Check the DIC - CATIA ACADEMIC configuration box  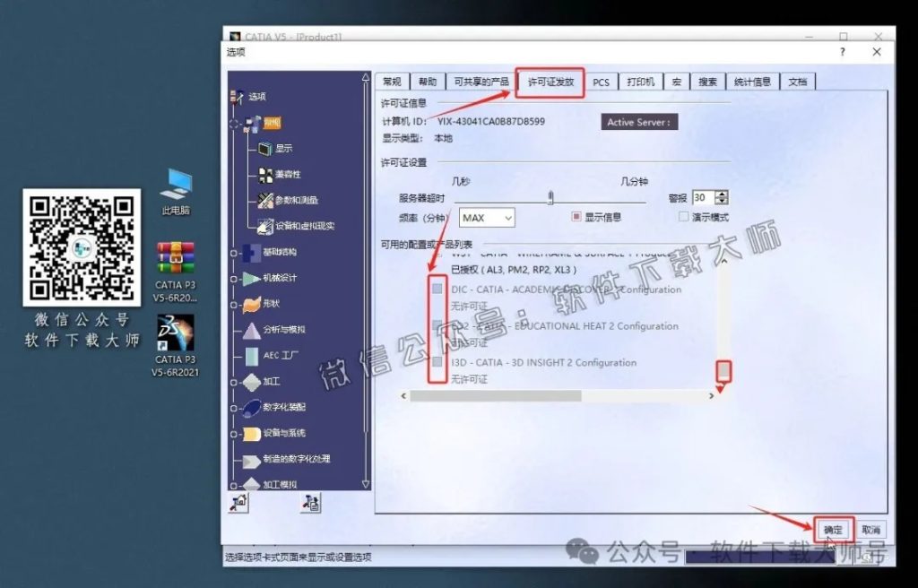[x=436, y=289]
